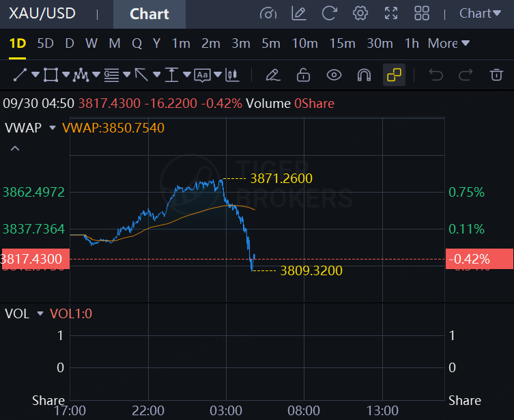Switch to weekly W timeframe
This screenshot has width=514, height=420.
[x=91, y=43]
